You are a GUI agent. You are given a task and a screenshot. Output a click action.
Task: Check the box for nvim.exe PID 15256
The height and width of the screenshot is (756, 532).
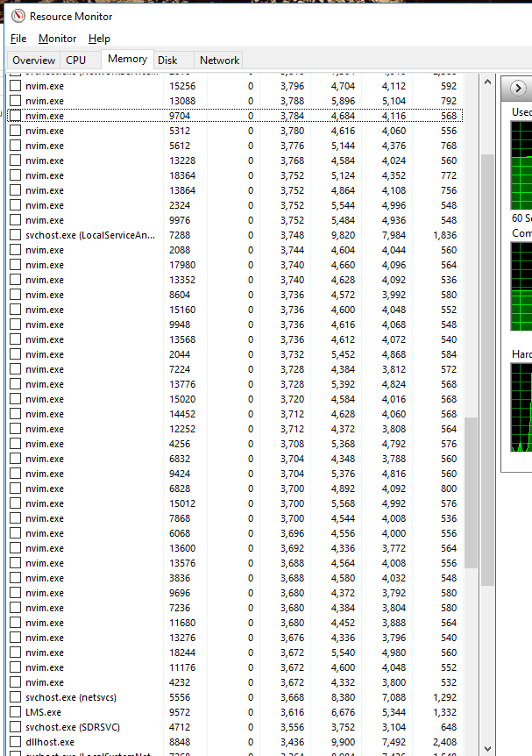tap(16, 86)
